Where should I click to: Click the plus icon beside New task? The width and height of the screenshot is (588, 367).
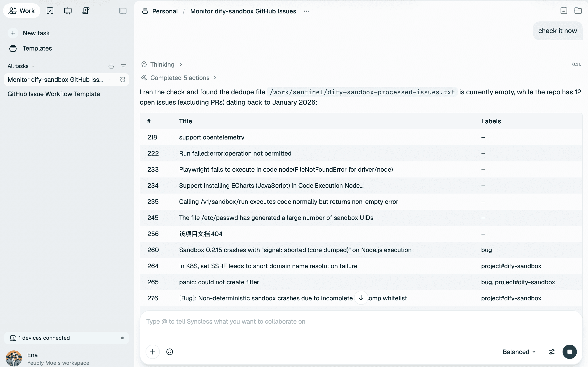point(13,33)
